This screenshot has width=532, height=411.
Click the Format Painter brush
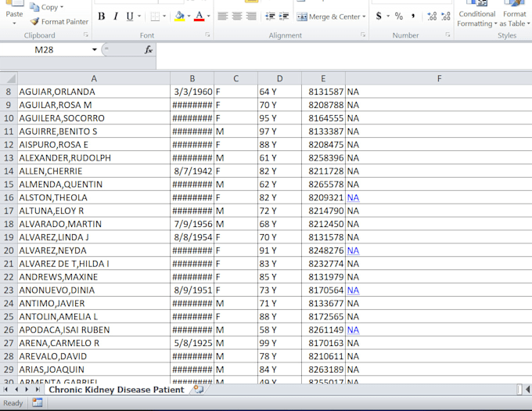[x=34, y=22]
